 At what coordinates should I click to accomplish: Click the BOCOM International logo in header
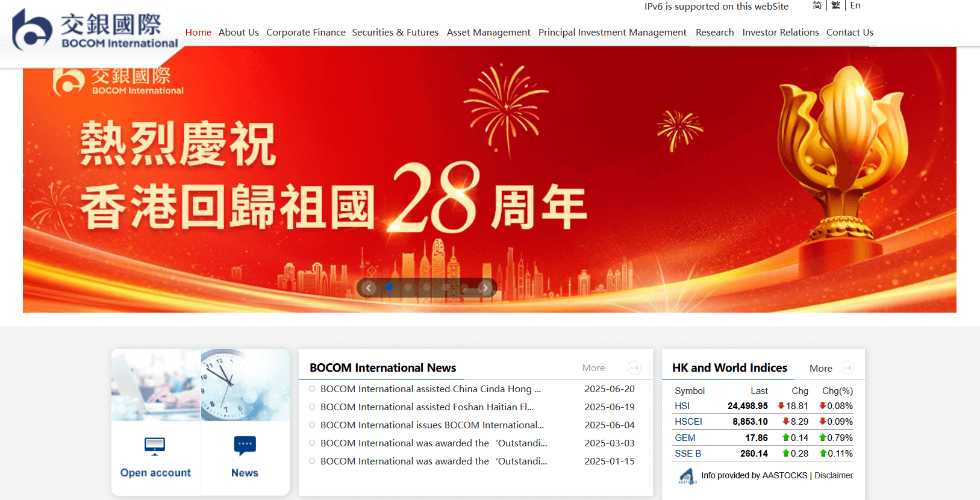pos(95,29)
